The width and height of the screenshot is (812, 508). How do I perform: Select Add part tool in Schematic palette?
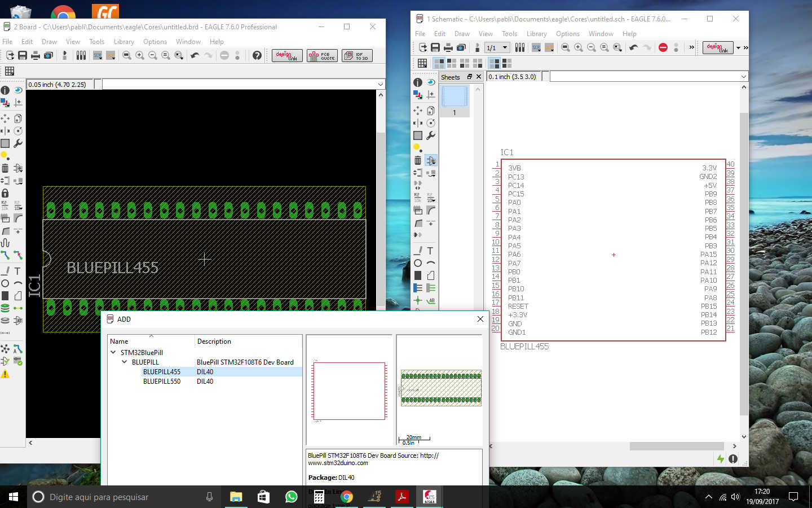click(x=431, y=160)
